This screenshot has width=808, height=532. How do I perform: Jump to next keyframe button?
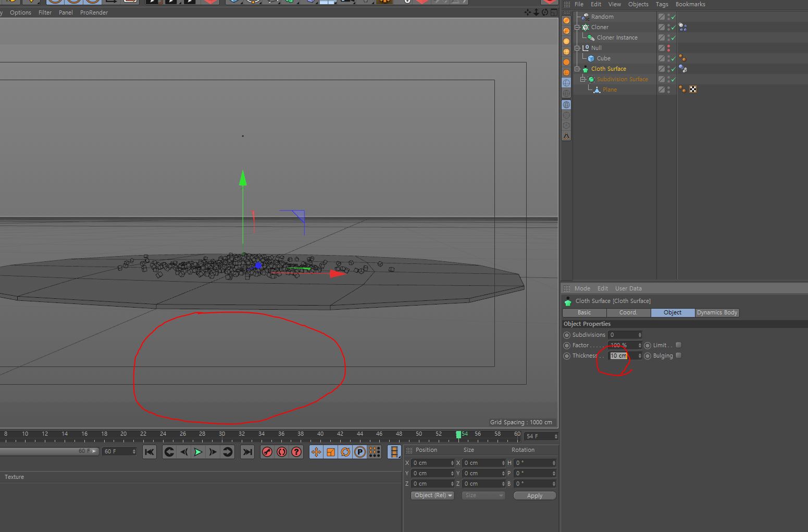coord(228,452)
